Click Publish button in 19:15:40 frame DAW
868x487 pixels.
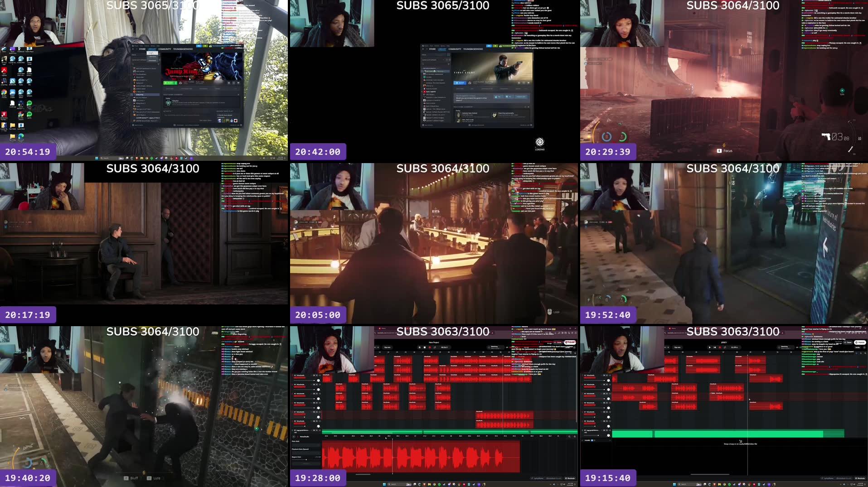860,342
